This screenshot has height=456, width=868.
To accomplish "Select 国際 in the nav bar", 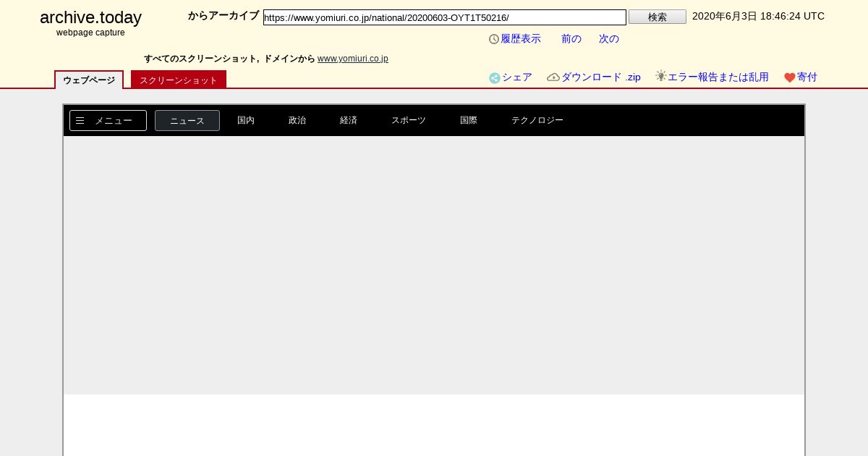I will 469,120.
